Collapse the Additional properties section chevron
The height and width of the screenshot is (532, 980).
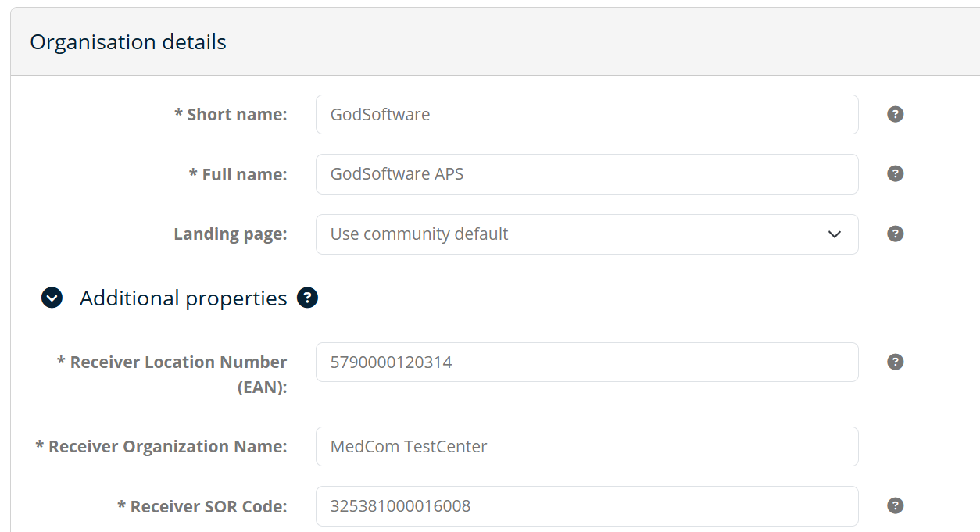pyautogui.click(x=52, y=298)
